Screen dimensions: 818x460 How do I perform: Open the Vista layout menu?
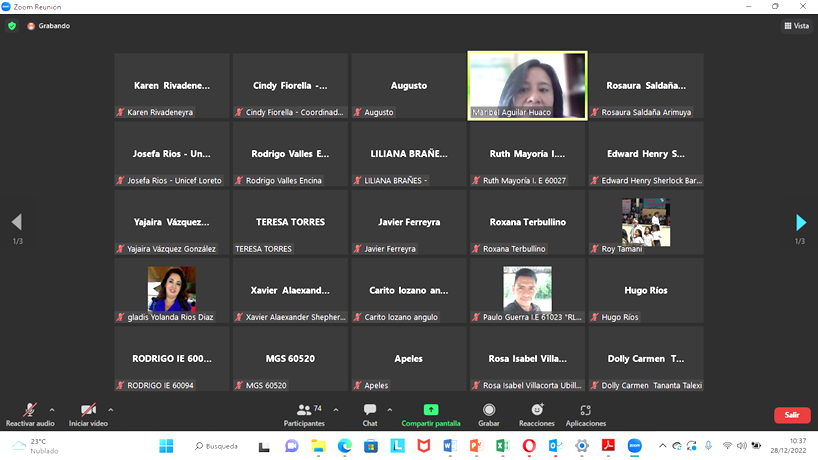[796, 25]
